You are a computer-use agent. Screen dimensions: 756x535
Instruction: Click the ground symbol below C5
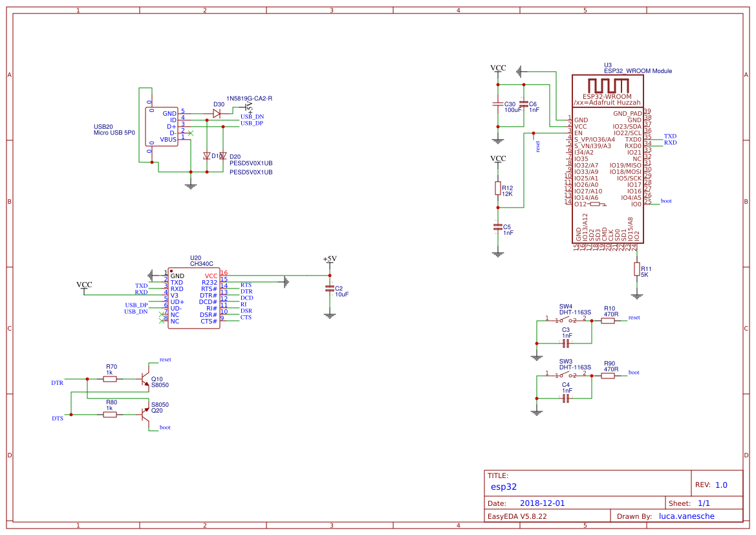(498, 252)
